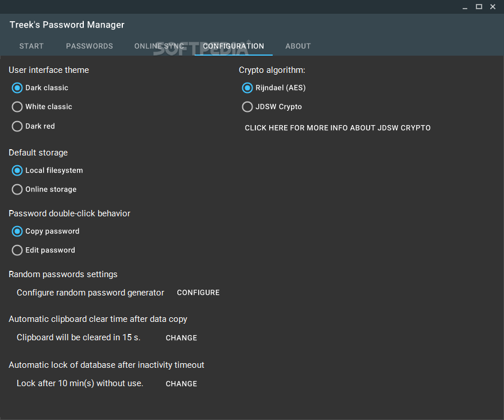Click CHANGE for clipboard clear time
This screenshot has height=420, width=504.
(181, 338)
